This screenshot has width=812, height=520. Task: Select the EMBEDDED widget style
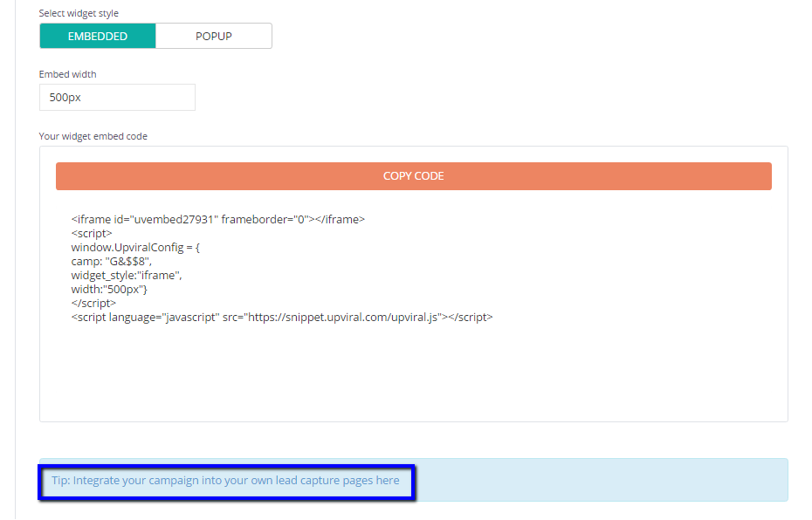point(98,37)
